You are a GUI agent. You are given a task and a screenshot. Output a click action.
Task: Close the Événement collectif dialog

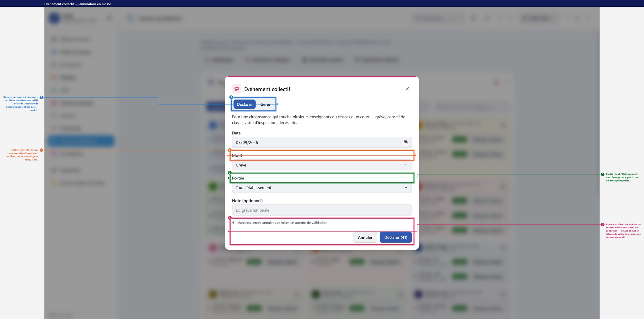407,89
